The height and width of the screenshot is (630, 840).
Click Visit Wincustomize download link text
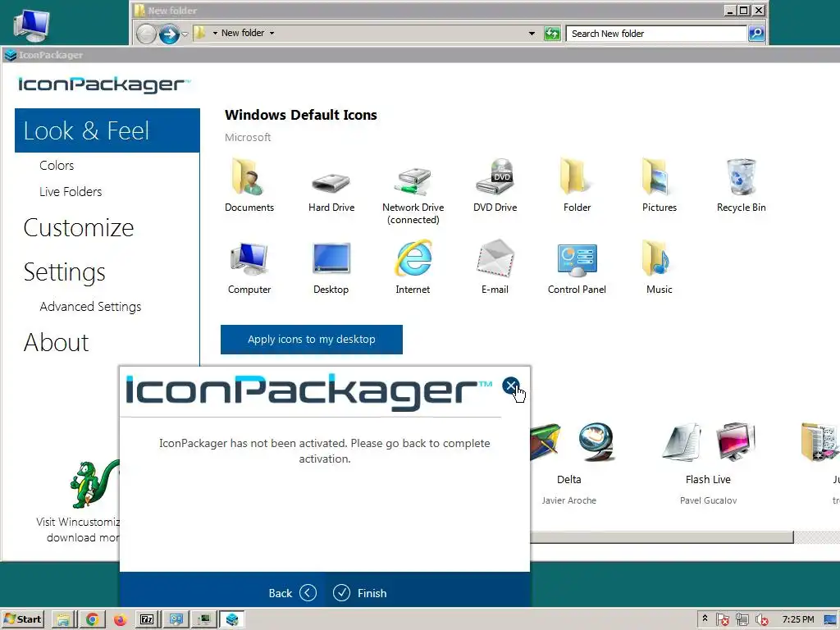pos(78,530)
